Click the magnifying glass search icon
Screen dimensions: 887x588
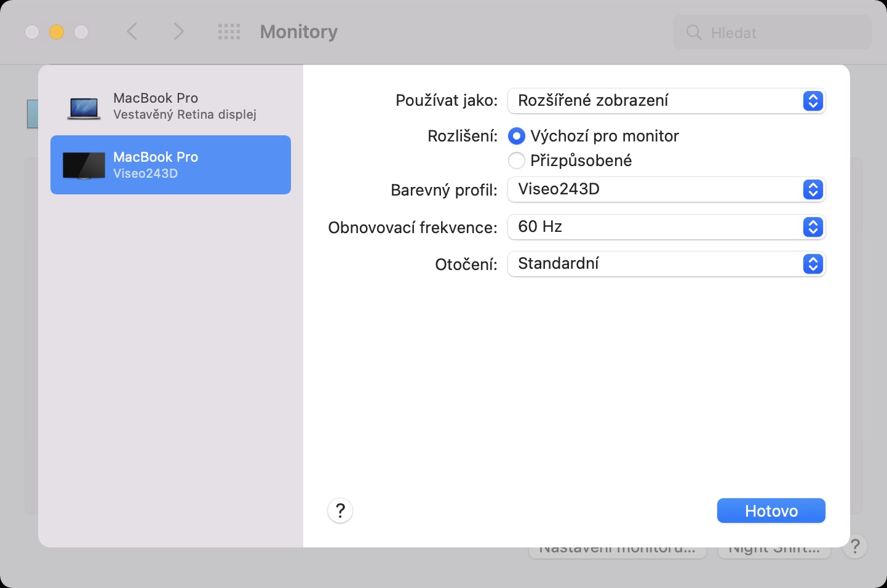[x=693, y=33]
